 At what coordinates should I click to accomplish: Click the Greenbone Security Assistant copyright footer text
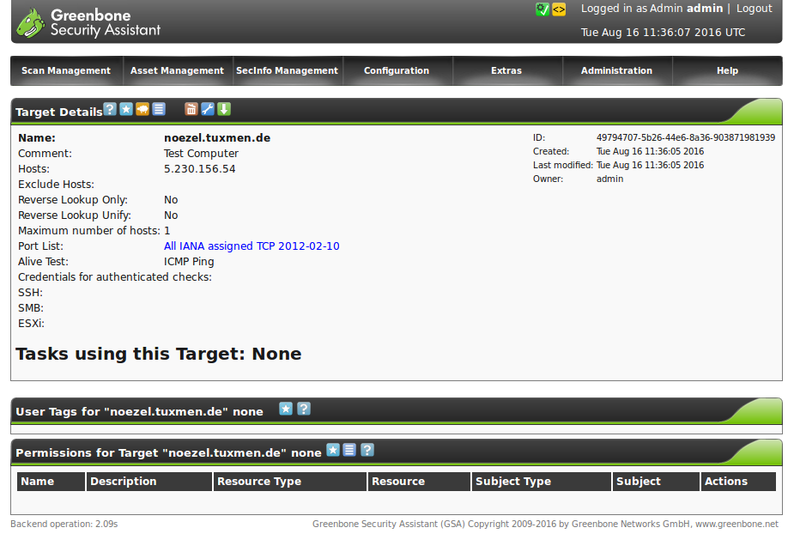(545, 524)
